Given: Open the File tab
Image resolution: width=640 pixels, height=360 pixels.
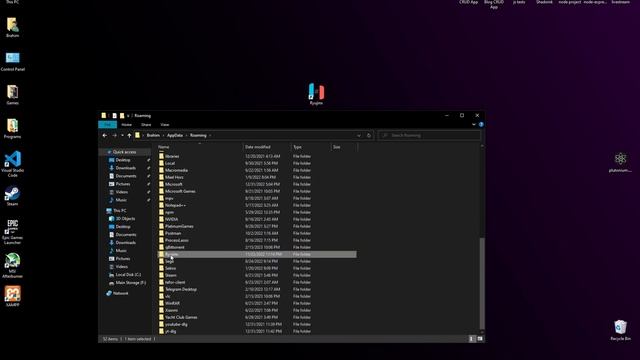Looking at the screenshot, I should coord(108,124).
